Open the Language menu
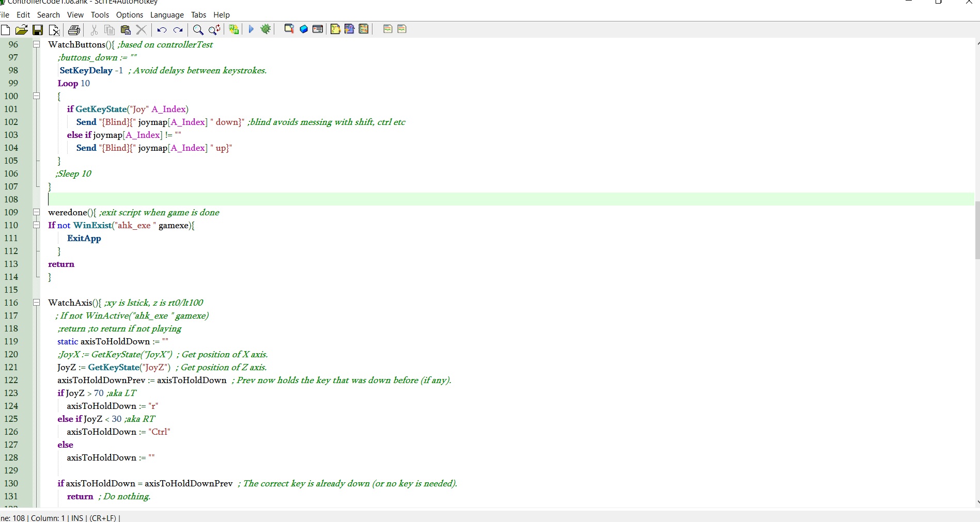Screen dimensions: 980x522 (167, 15)
